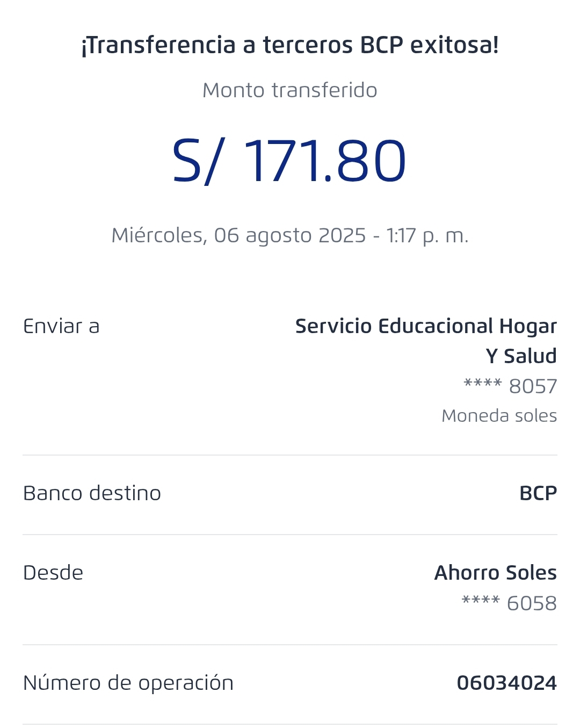This screenshot has width=580, height=728.
Task: Click the Moneda soles text
Action: coord(499,416)
